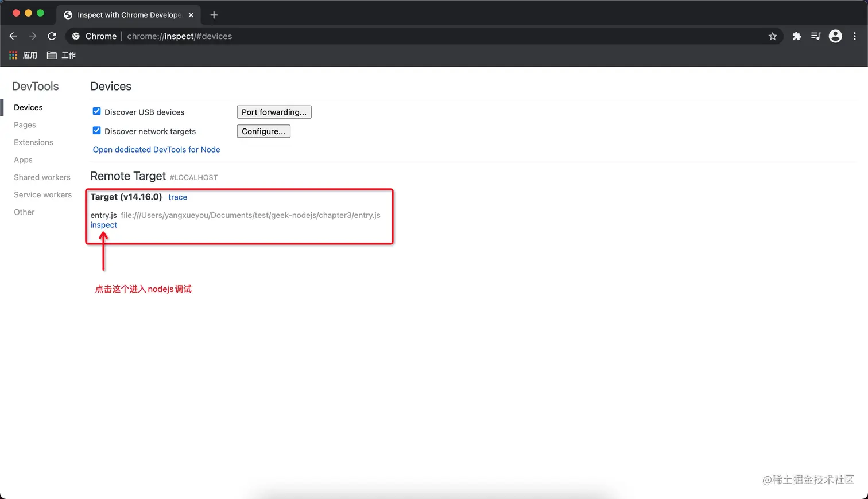
Task: Select Shared workers in the sidebar
Action: tap(42, 177)
